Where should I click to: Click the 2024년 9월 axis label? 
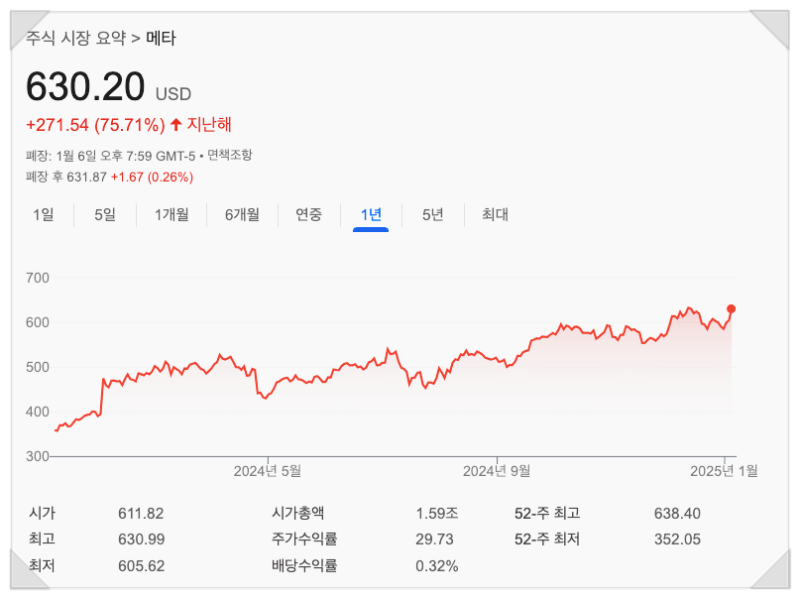[x=496, y=471]
